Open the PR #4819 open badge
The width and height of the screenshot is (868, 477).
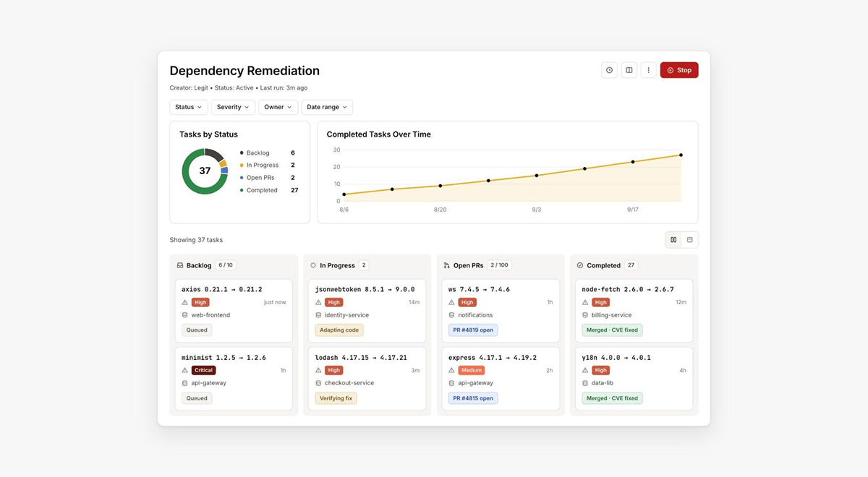tap(473, 330)
